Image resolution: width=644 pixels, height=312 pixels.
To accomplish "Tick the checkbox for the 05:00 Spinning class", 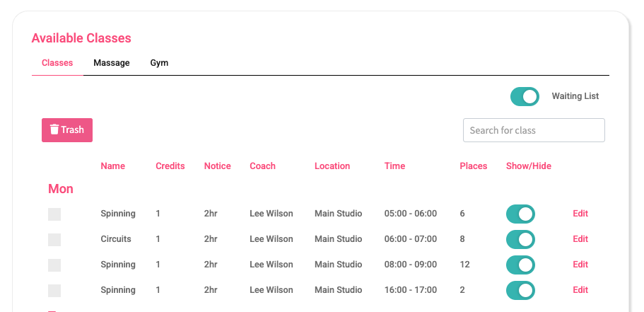I will tap(54, 214).
